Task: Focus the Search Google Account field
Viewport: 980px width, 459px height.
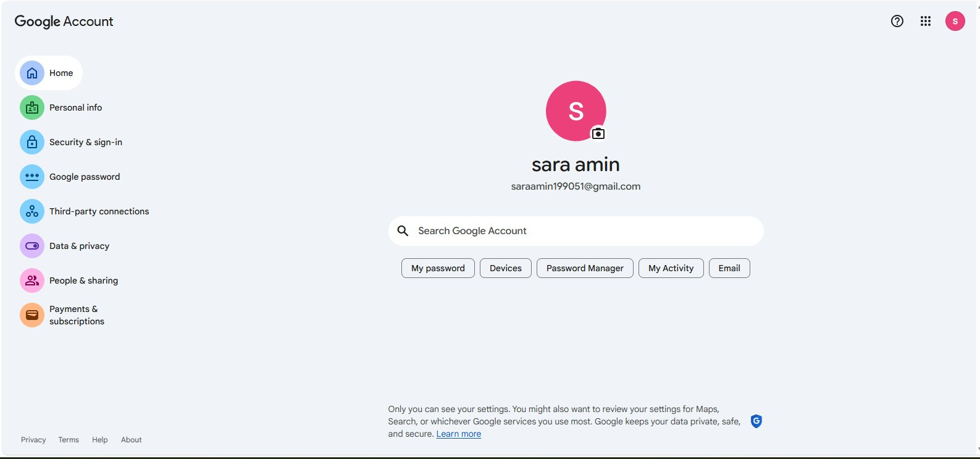Action: click(x=576, y=230)
